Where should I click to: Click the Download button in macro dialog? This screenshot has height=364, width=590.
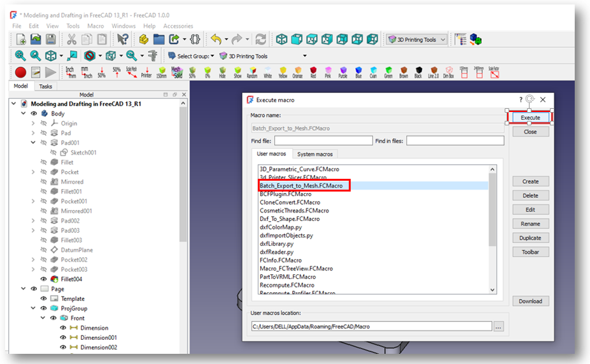click(x=530, y=301)
